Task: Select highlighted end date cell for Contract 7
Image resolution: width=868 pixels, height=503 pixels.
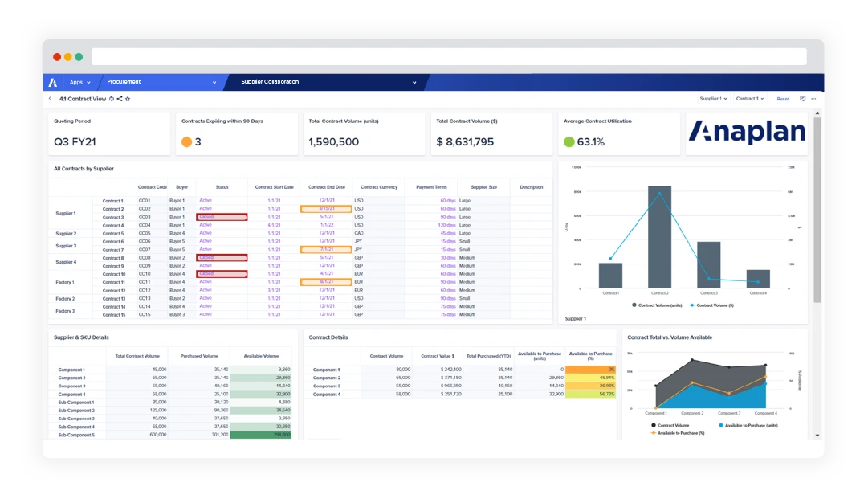Action: pyautogui.click(x=326, y=249)
